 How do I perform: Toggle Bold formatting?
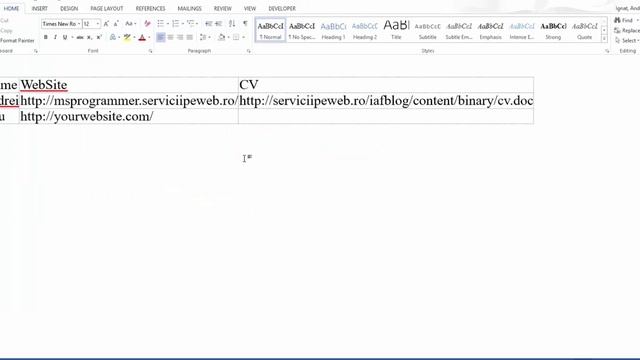46,38
